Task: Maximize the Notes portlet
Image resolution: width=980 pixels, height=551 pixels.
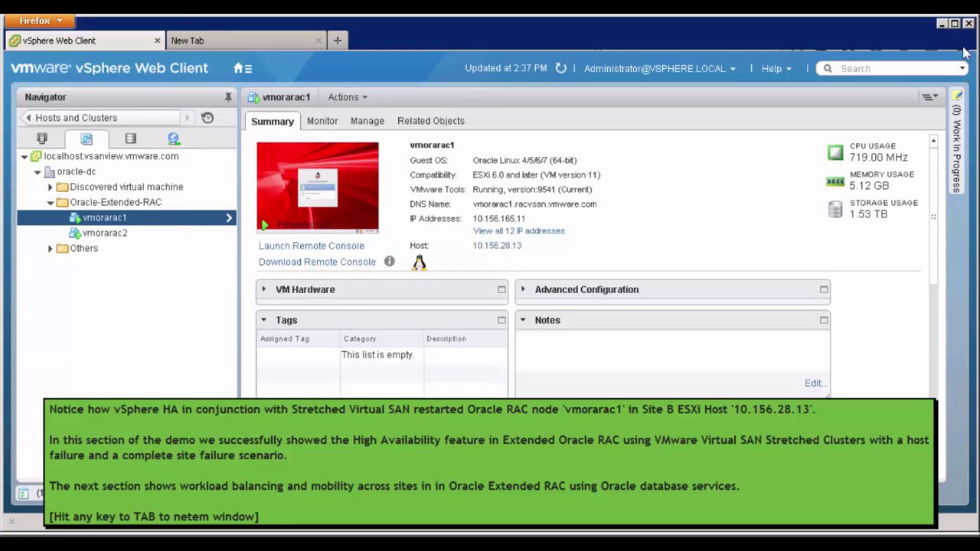Action: coord(824,320)
